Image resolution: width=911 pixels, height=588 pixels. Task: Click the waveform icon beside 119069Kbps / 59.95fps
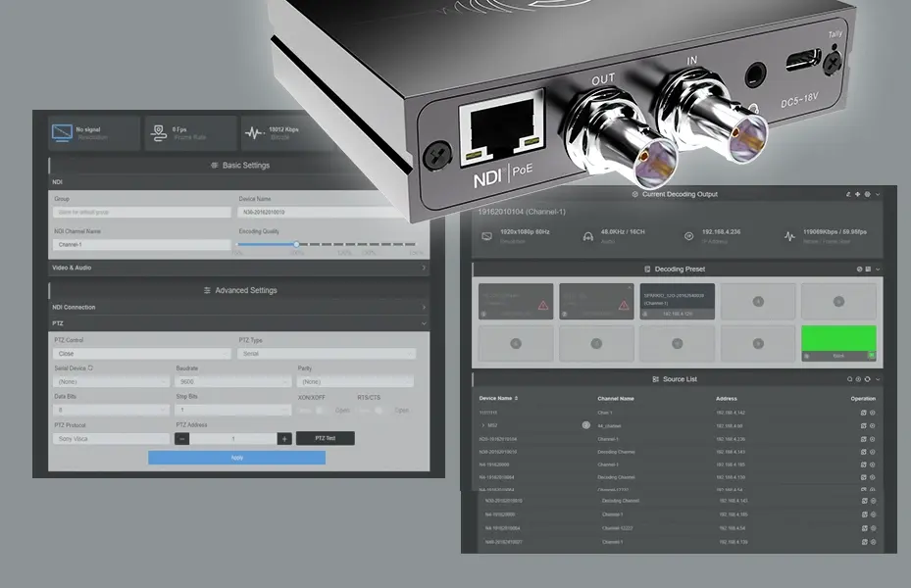coord(789,236)
